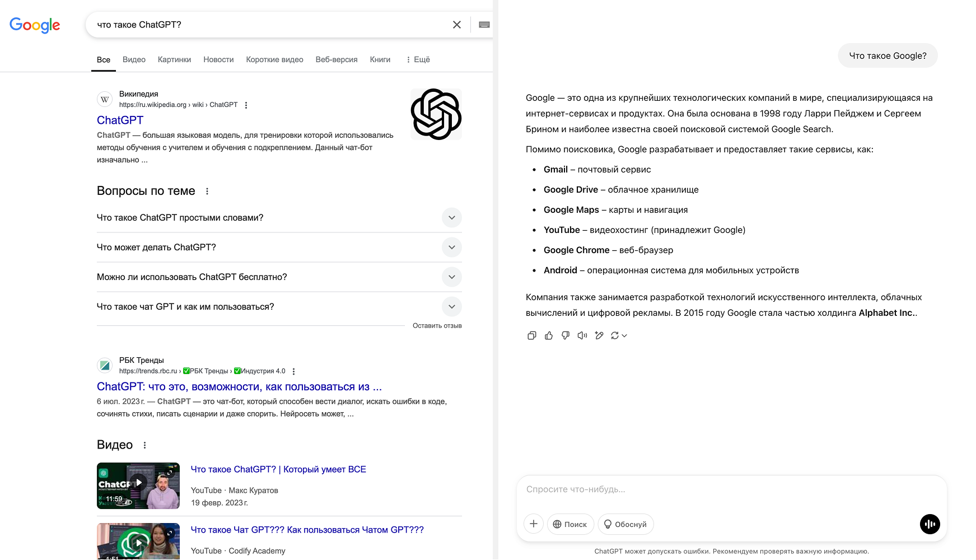Clear the Google search box with X
Viewport: 976px width, 560px height.
457,25
